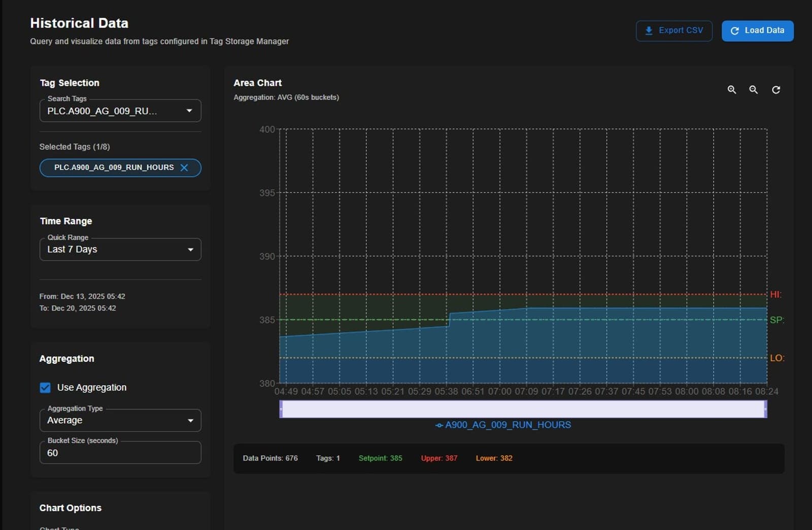The image size is (812, 530).
Task: Click the Time Range heading
Action: point(66,221)
